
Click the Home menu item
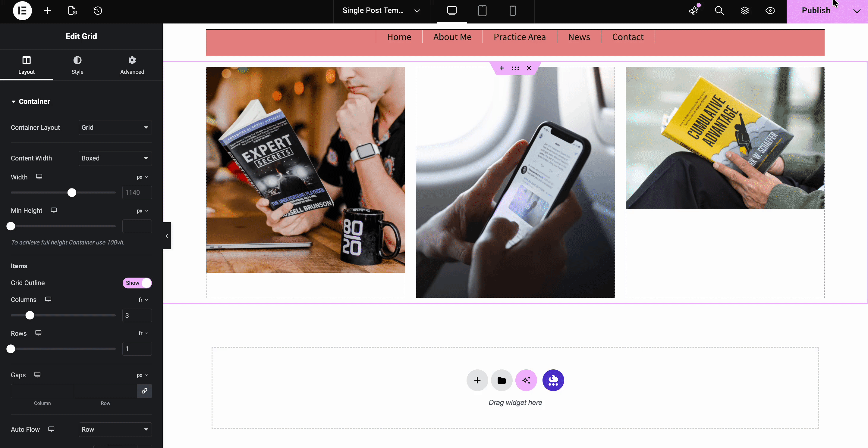coord(399,37)
